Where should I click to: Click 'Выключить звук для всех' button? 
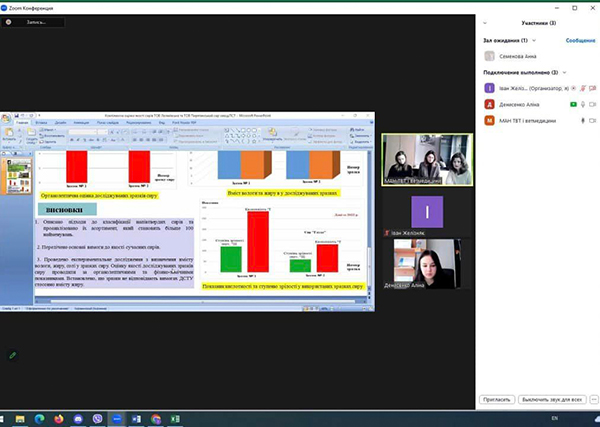552,399
